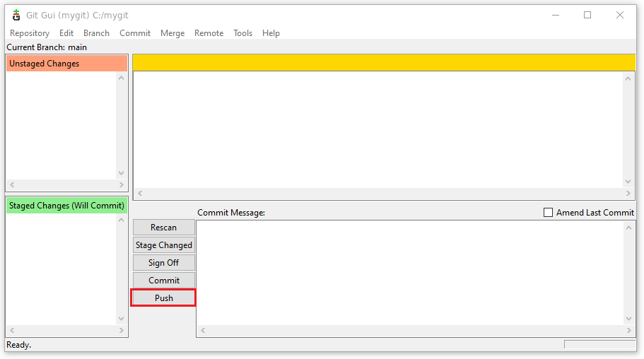Viewport: 644px width, 359px height.
Task: Select the Unstaged Changes header
Action: 66,64
